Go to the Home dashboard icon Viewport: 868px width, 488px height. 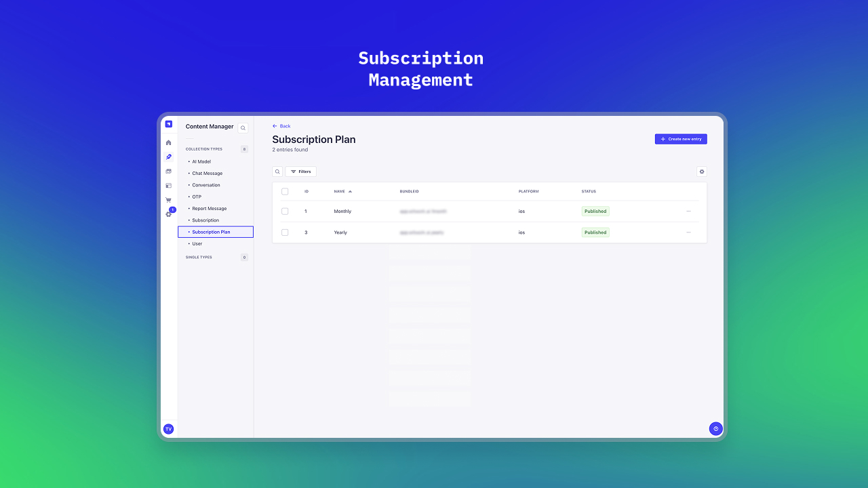[x=169, y=142]
